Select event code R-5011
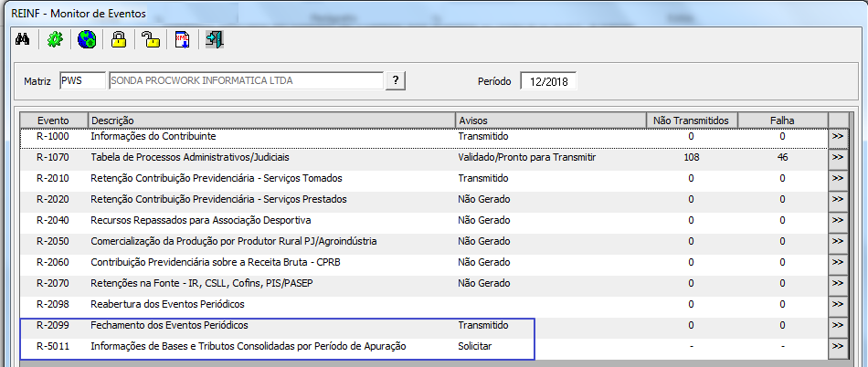The height and width of the screenshot is (367, 868). coord(53,347)
